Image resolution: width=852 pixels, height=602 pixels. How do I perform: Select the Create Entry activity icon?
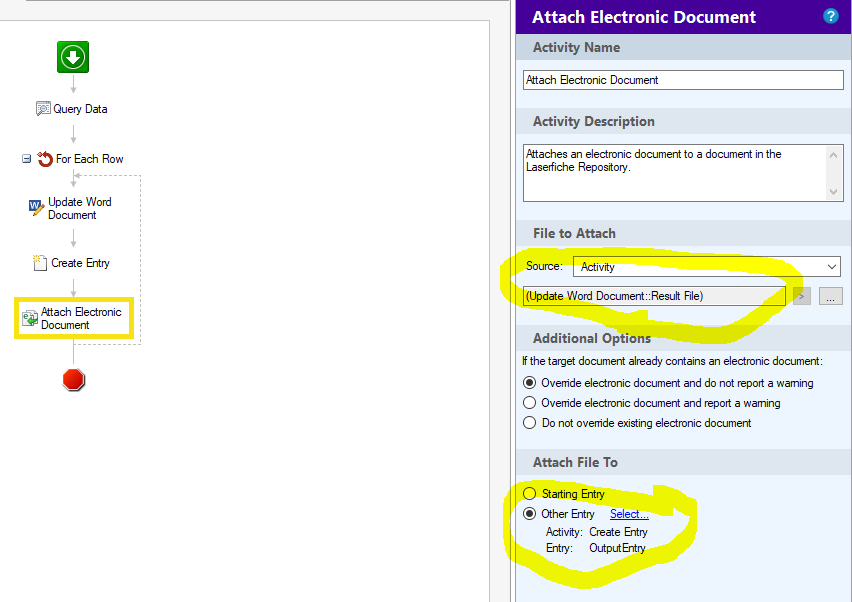[40, 263]
